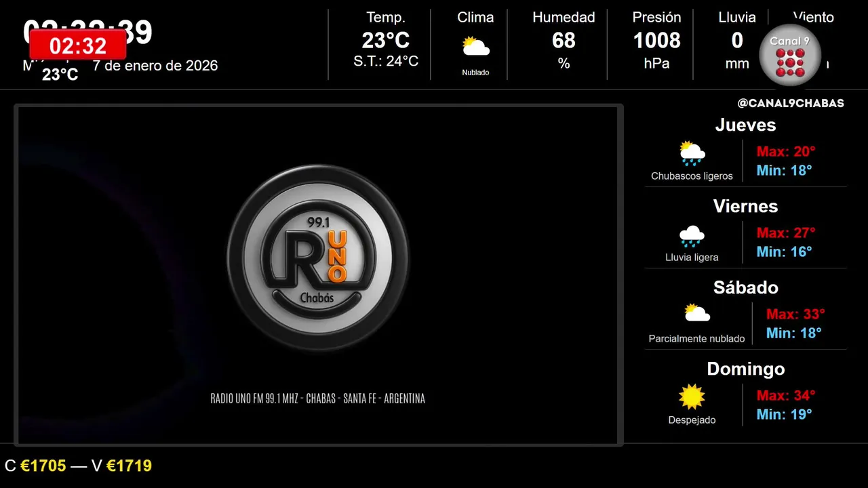Click the Temp. 23°C reading

(386, 41)
